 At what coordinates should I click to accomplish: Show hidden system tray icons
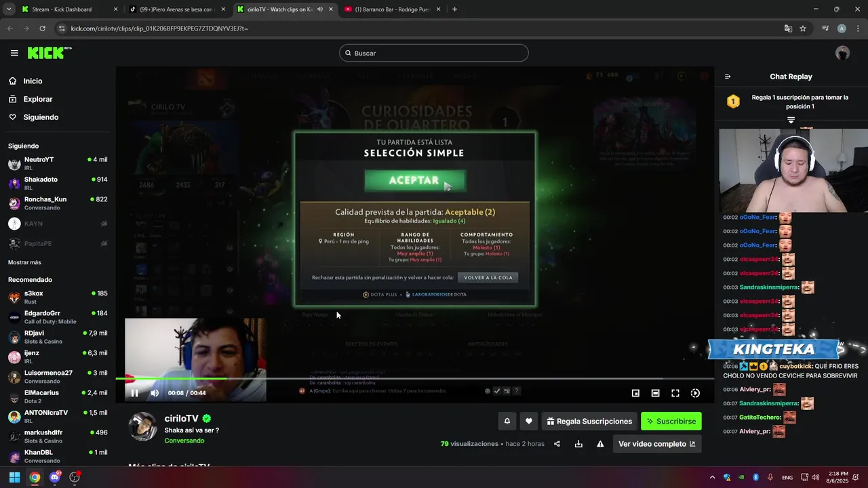coord(712,477)
